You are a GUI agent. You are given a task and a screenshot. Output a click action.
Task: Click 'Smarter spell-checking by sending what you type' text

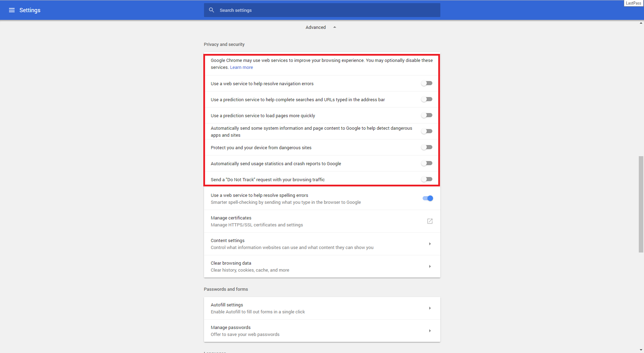[x=286, y=202]
